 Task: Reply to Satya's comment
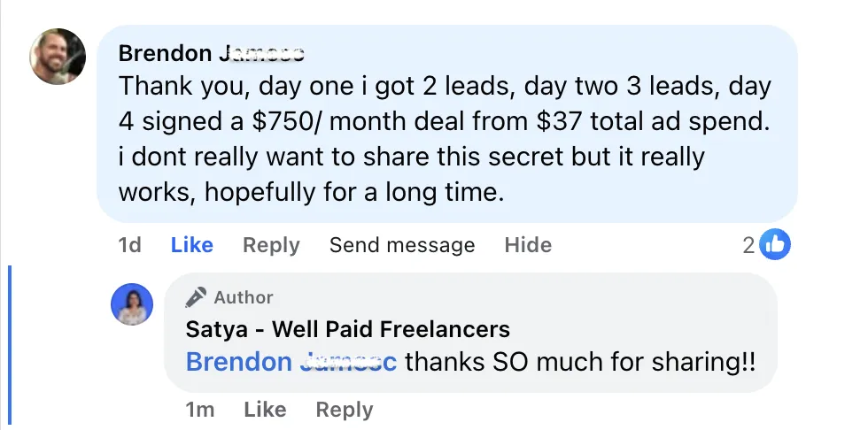click(344, 410)
